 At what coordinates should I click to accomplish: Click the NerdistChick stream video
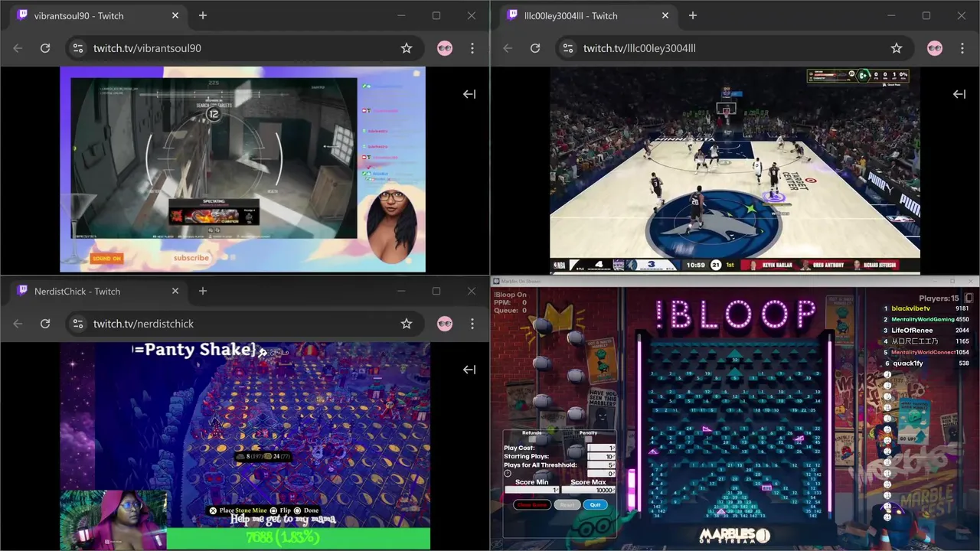coord(245,446)
